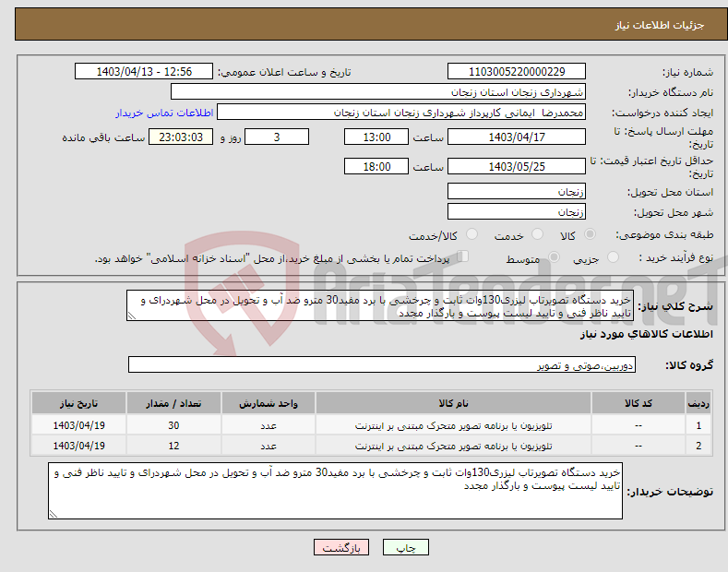Click the row number 2 cell

(x=698, y=446)
